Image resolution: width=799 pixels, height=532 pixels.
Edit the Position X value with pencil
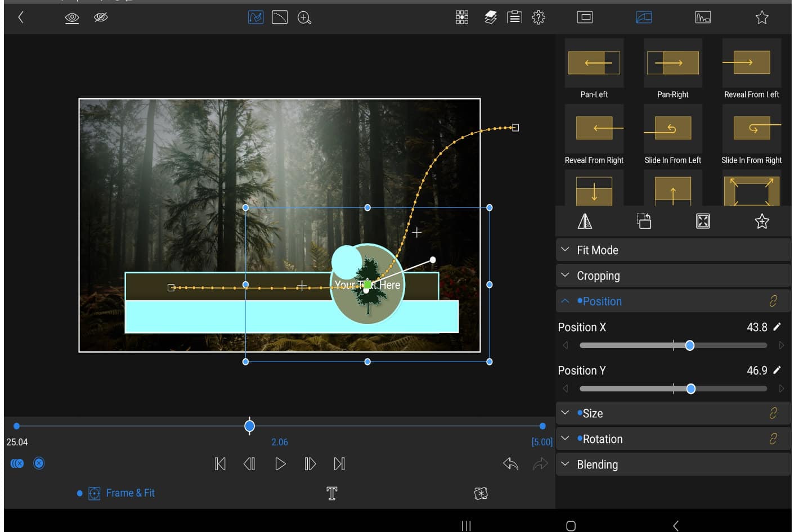point(777,327)
